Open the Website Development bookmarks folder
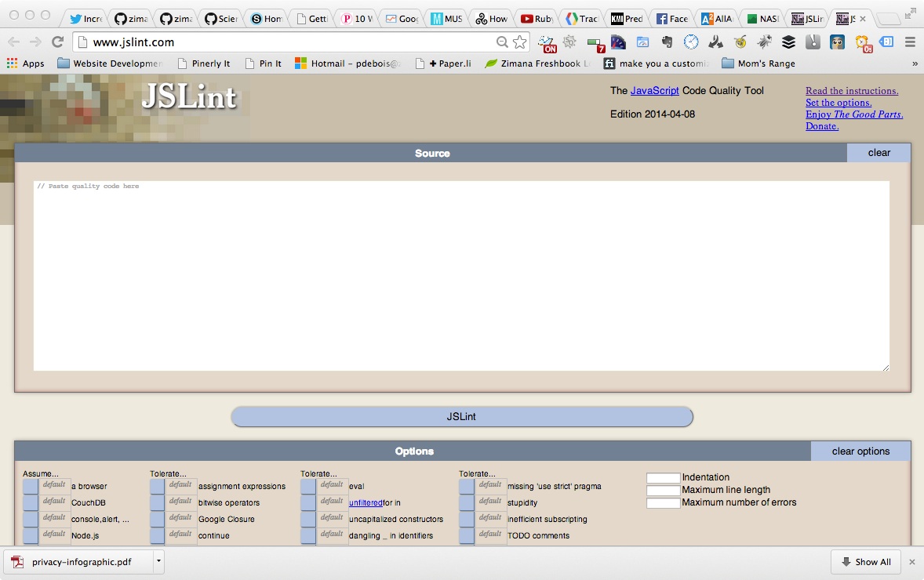Image resolution: width=924 pixels, height=580 pixels. [x=110, y=63]
